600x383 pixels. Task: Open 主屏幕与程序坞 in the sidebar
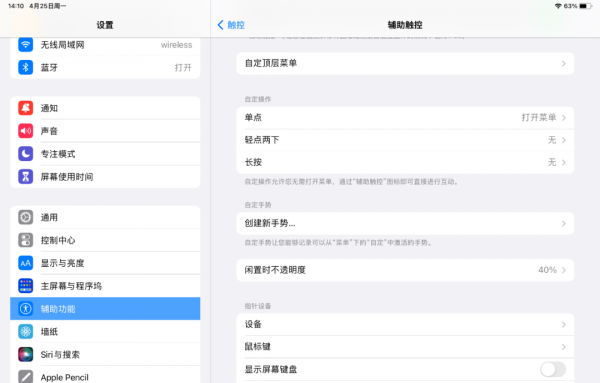pos(105,286)
